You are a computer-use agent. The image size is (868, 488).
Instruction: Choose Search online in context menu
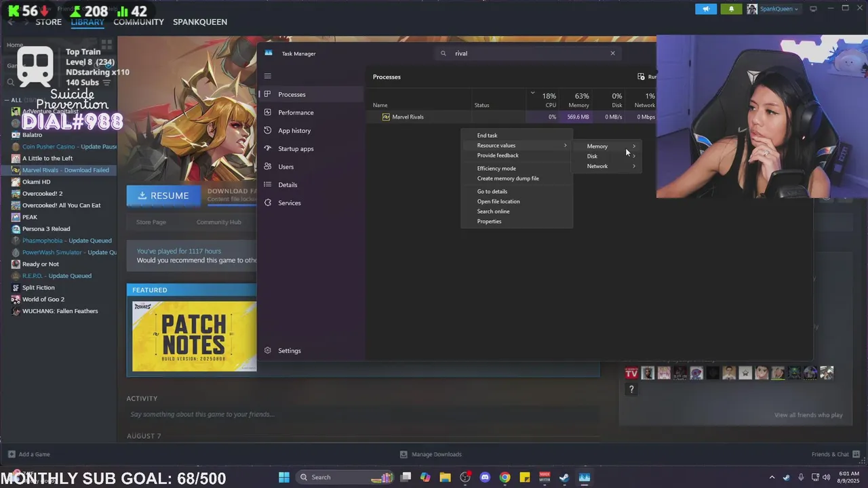(493, 211)
